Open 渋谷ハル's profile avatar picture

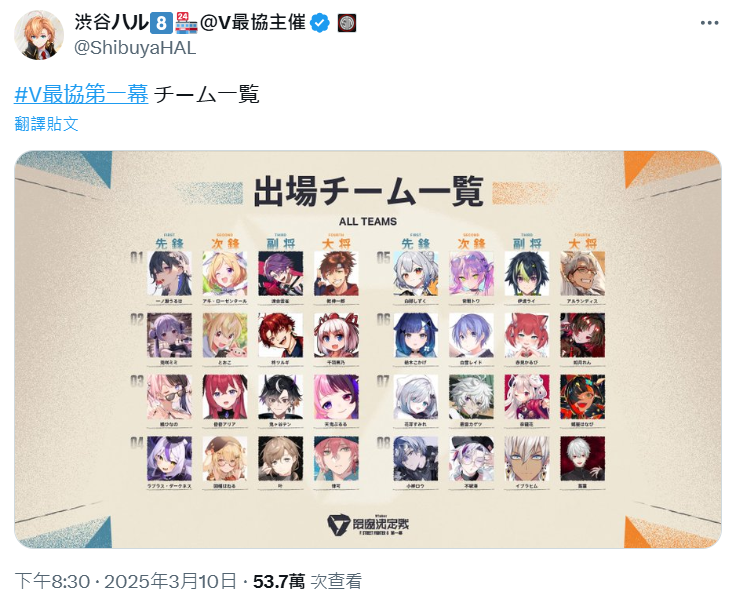(38, 35)
